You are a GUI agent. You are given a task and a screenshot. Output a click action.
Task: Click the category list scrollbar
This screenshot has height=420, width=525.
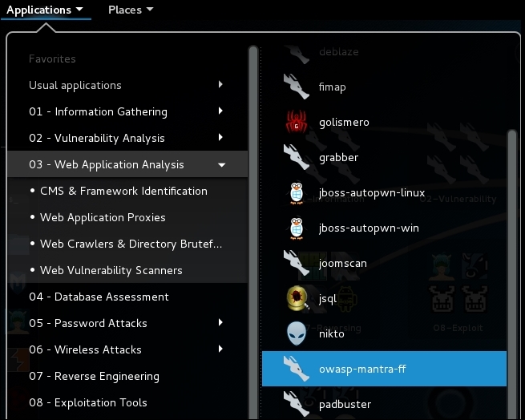(253, 232)
